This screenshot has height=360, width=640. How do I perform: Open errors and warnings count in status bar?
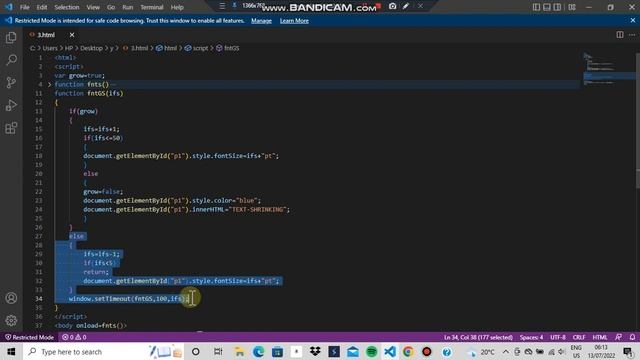[x=74, y=337]
